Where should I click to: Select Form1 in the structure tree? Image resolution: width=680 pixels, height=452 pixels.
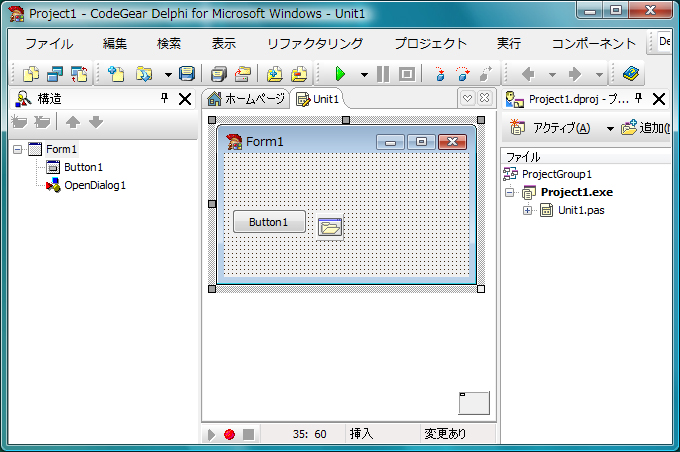[x=62, y=149]
